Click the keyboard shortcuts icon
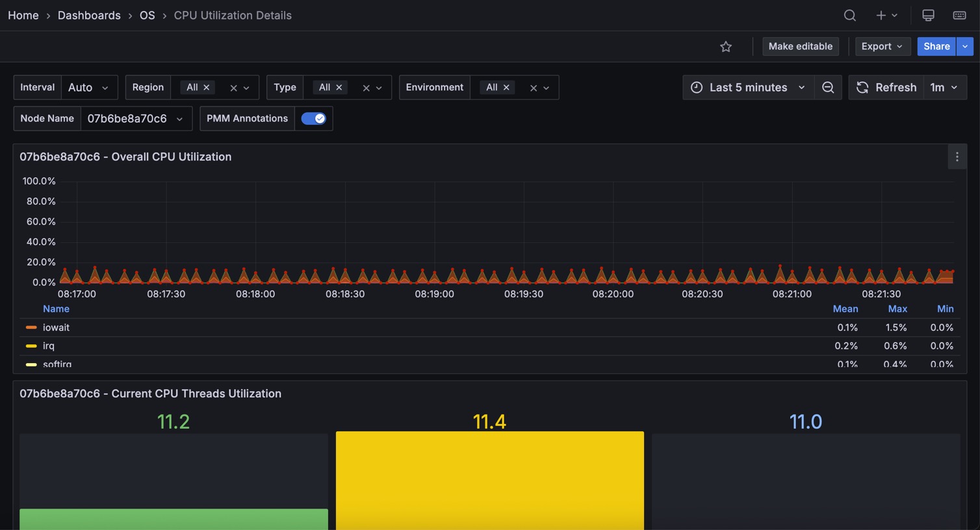 point(959,15)
